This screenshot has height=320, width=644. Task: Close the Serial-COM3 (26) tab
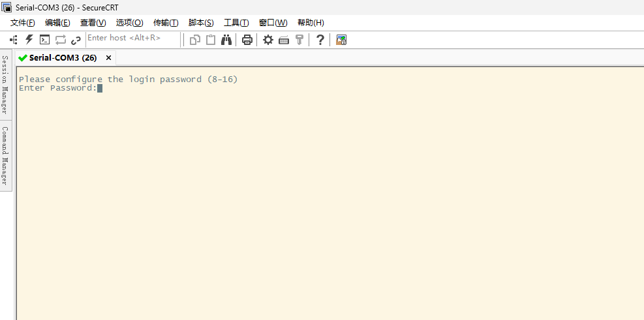click(x=108, y=58)
